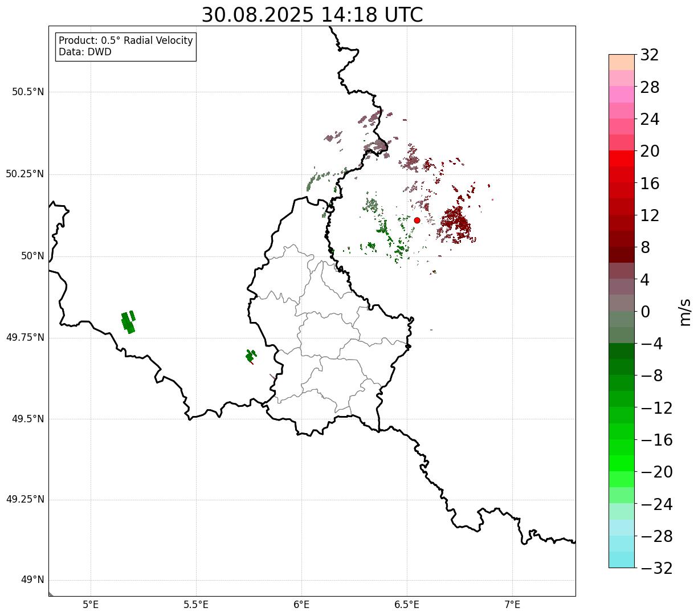The height and width of the screenshot is (616, 698).
Task: Click the colorbar label −12
Action: coord(656,409)
